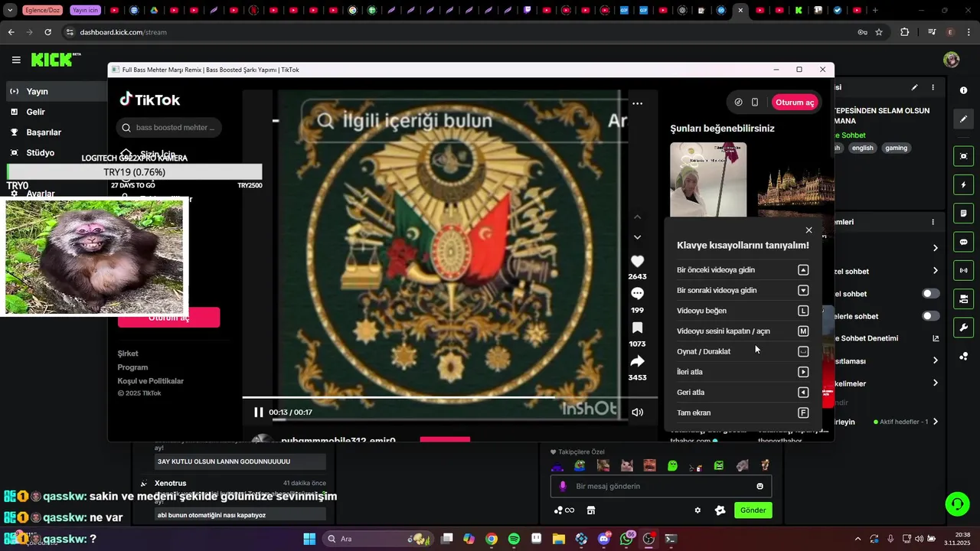
Task: Toggle the 'elerle sohbet' switch
Action: click(930, 316)
